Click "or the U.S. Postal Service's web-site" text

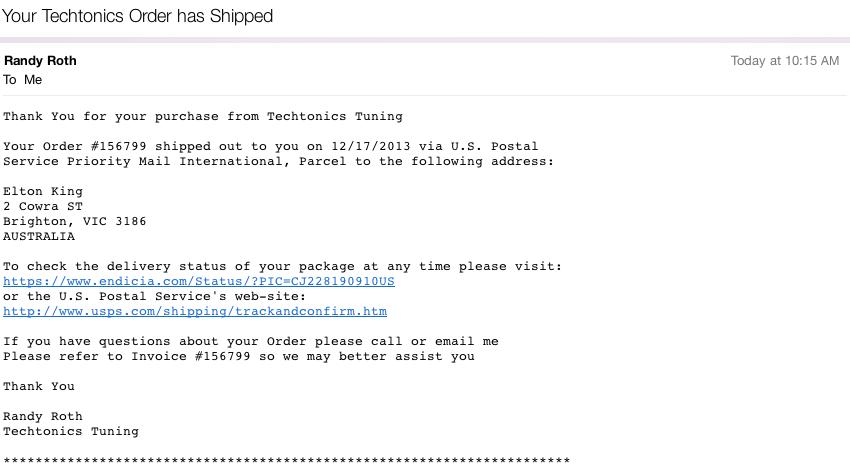point(154,297)
